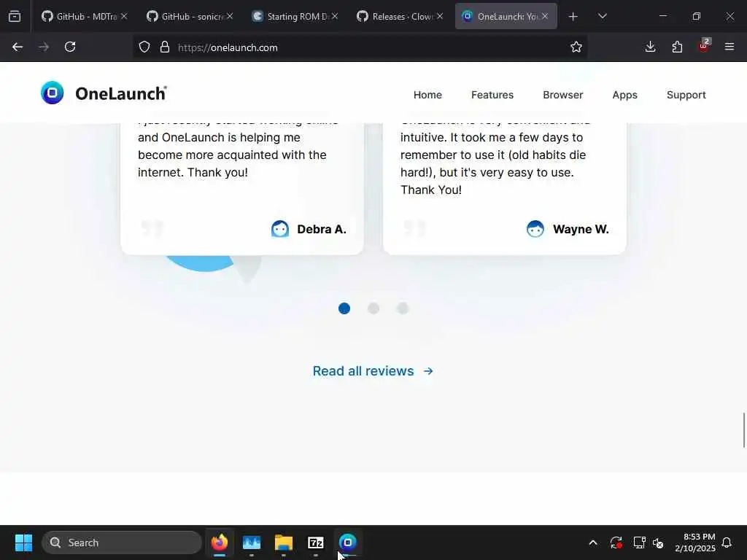This screenshot has height=560, width=747.
Task: Open the Firefox application menu
Action: click(729, 47)
